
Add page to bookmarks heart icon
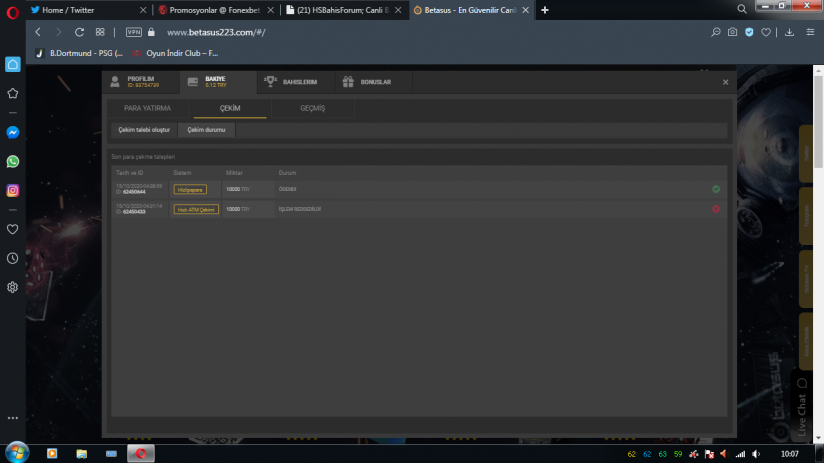[766, 32]
